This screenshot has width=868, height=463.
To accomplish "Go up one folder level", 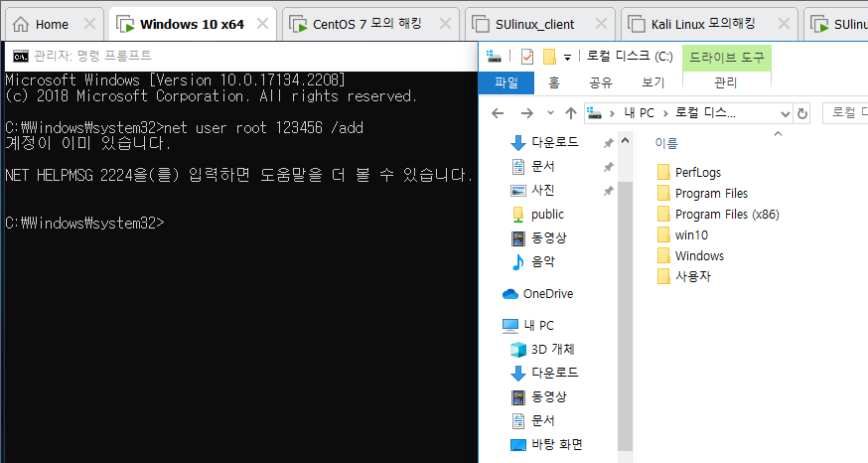I will [571, 113].
